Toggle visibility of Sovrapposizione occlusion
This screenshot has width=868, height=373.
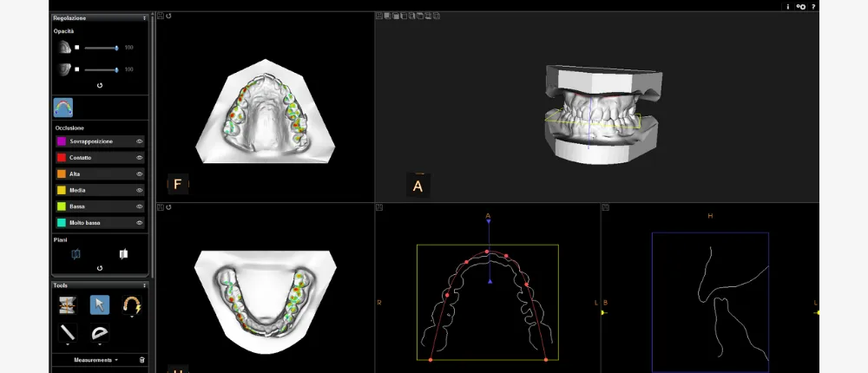point(139,141)
